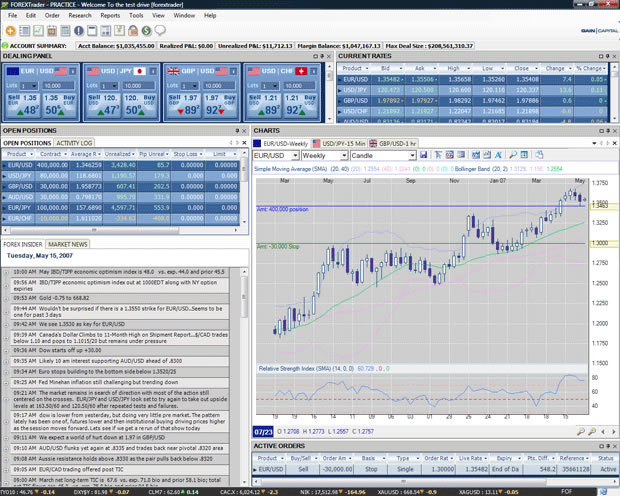Show info for the USD/JPY dealing tile
Viewport: 620px width, 496px height.
(x=153, y=71)
